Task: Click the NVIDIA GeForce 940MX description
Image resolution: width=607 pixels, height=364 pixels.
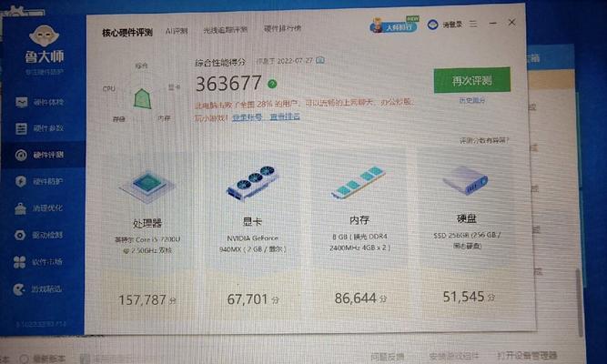Action: [x=252, y=244]
